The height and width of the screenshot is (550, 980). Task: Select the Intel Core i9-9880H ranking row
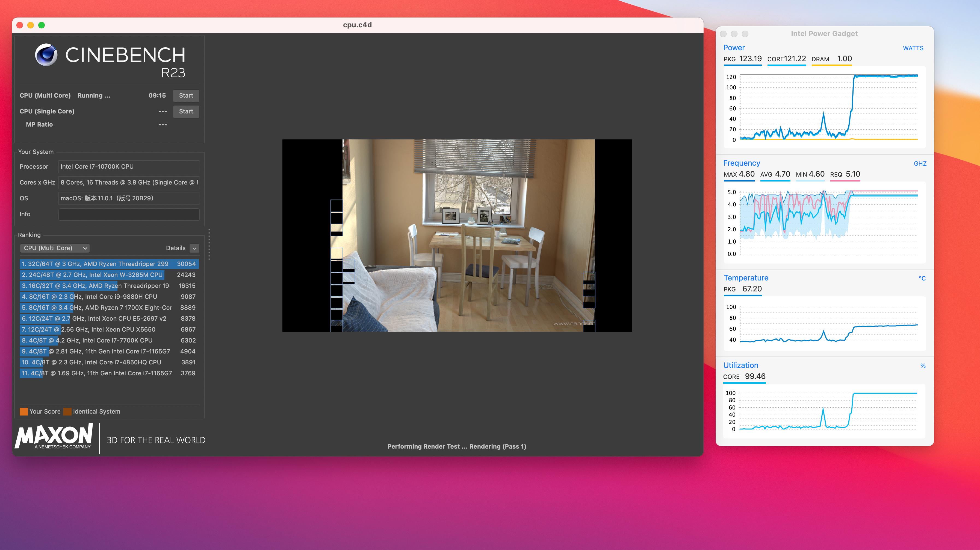tap(109, 297)
